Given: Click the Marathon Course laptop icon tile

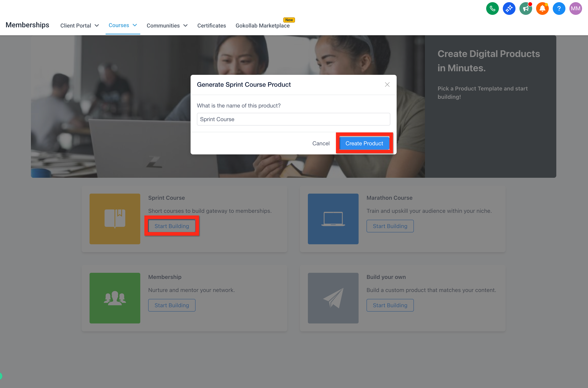Looking at the screenshot, I should [x=333, y=219].
